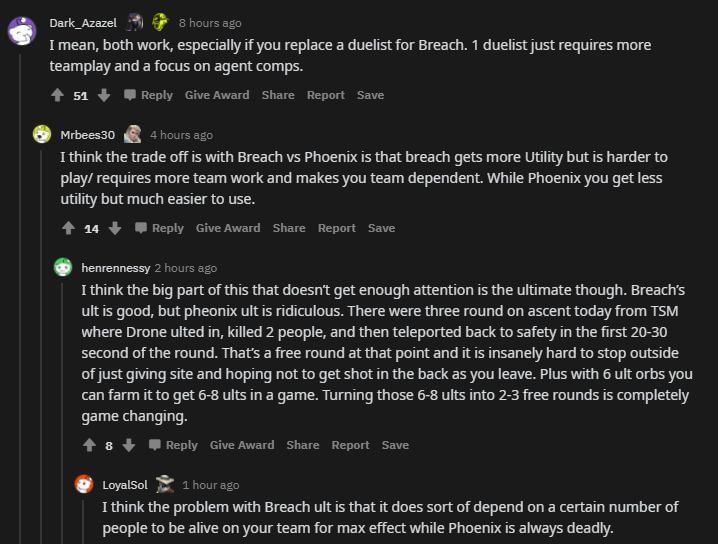Downvote Mrbees30's comment
Viewport: 718px width, 544px height.
pyautogui.click(x=114, y=228)
